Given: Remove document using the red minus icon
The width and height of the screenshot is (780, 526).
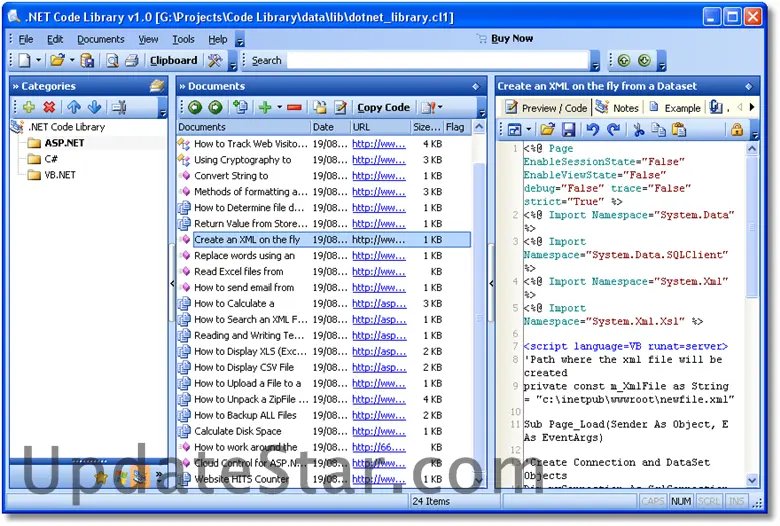Looking at the screenshot, I should pos(294,107).
